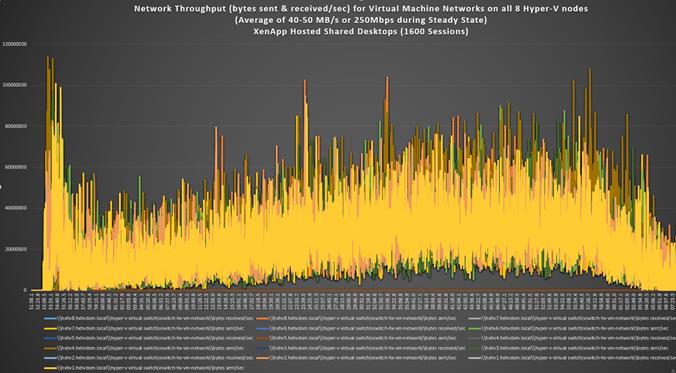Click the orange legend swatch for xahv2 sent

coord(262,358)
